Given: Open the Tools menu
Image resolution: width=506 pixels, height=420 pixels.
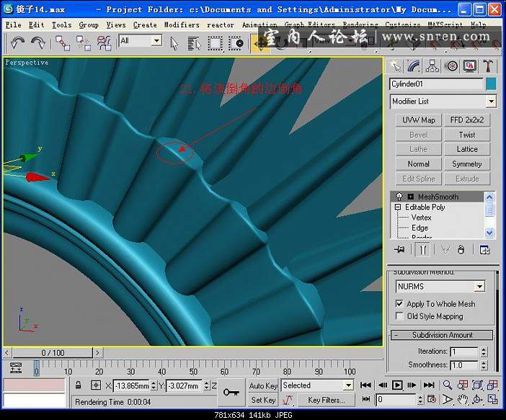Looking at the screenshot, I should tap(62, 24).
